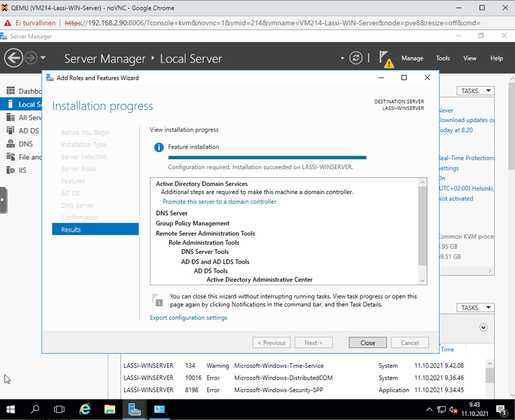The image size is (515, 420).
Task: Click the Next button in the wizard
Action: coord(314,343)
